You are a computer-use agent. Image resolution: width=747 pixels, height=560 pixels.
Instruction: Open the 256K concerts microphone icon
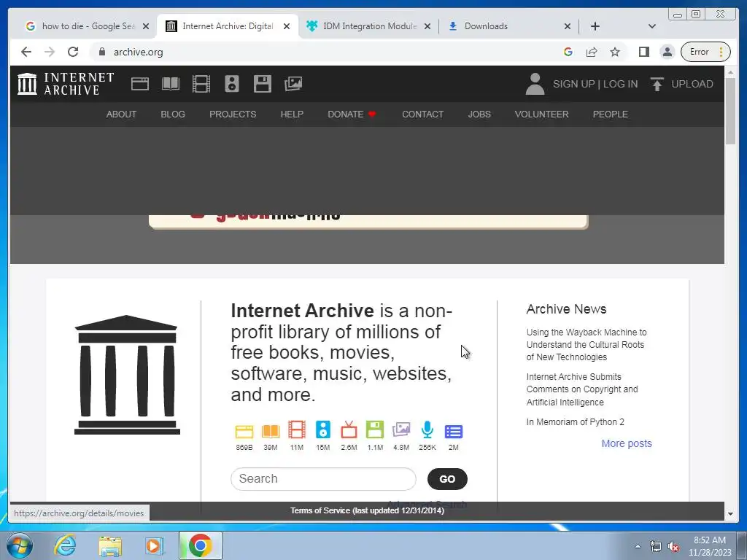pos(427,430)
